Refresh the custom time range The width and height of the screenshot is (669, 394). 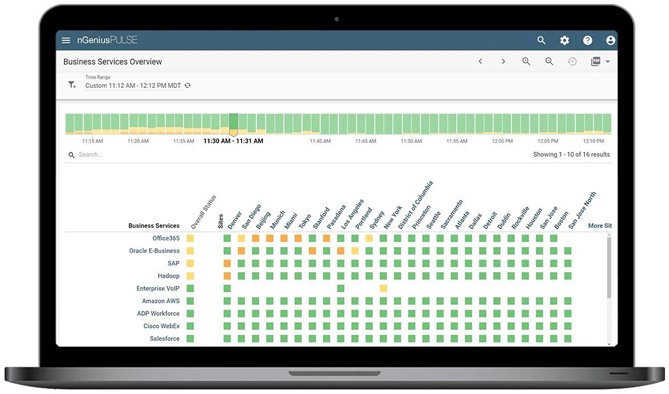pyautogui.click(x=187, y=85)
